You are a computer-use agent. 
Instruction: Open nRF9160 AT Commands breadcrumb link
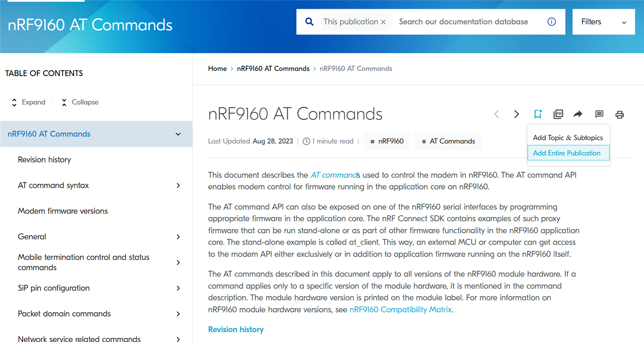[273, 69]
